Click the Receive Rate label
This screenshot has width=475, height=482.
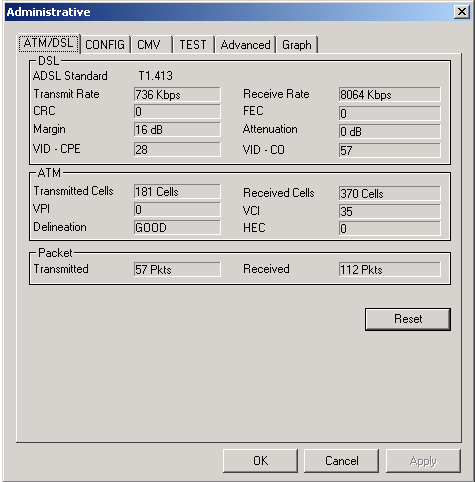276,94
